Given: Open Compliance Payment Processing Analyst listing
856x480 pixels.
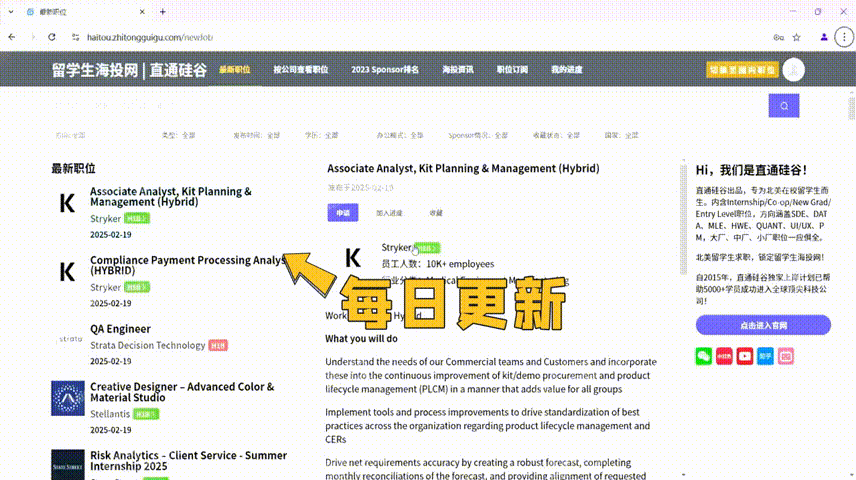Looking at the screenshot, I should coord(188,265).
